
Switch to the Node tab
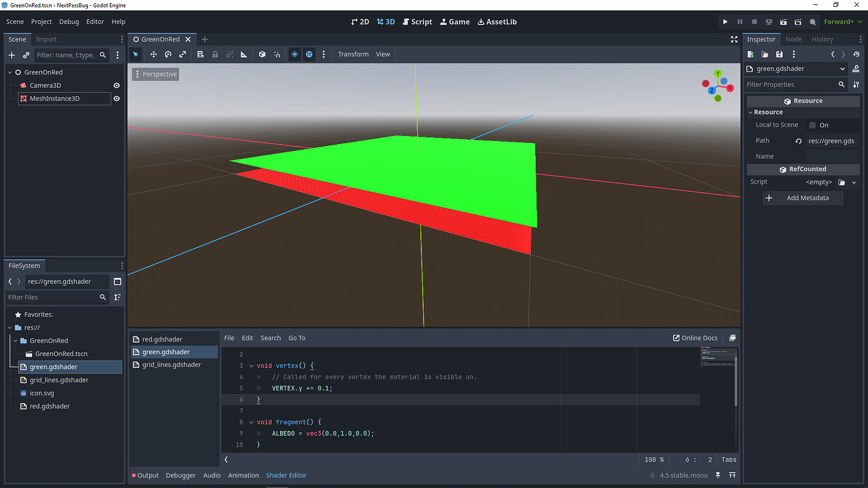(794, 39)
